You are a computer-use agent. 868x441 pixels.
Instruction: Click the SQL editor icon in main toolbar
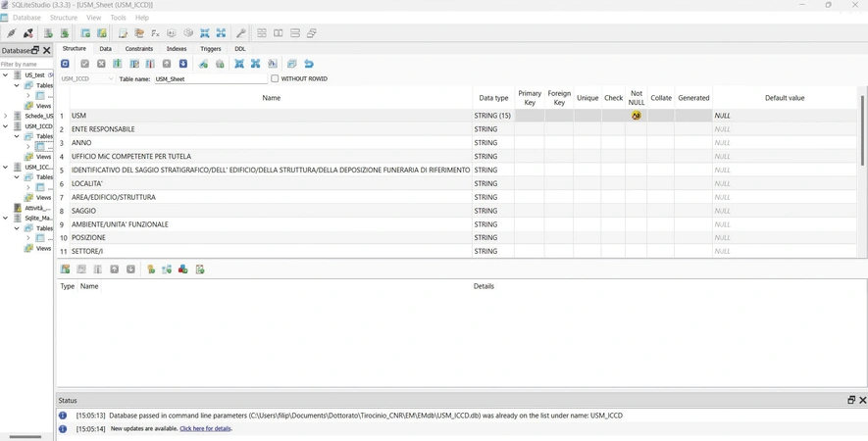(123, 33)
